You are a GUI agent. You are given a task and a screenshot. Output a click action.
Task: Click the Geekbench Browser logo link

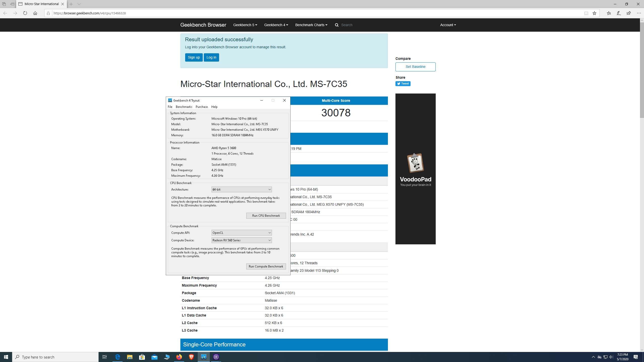point(203,25)
